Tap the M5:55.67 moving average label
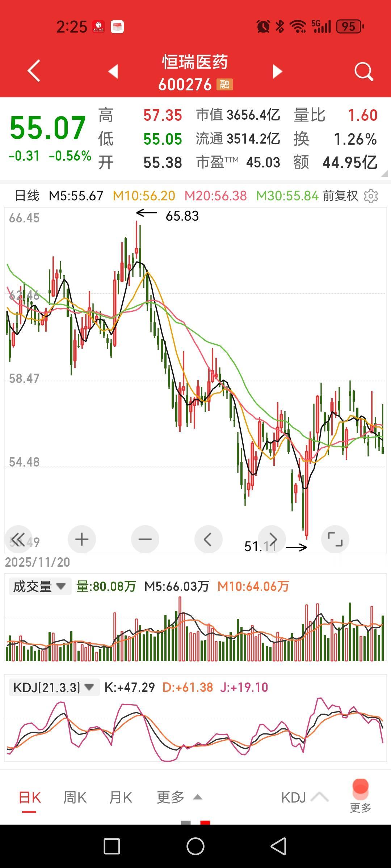This screenshot has width=391, height=868. 76,196
